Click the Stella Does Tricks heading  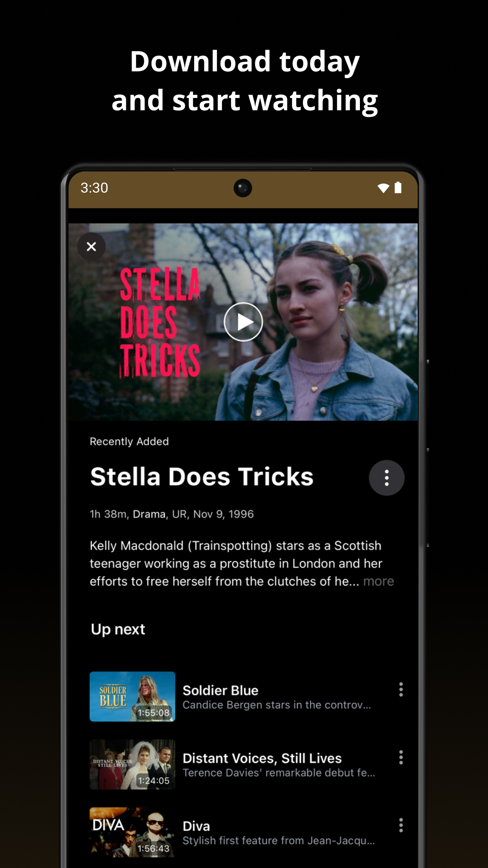tap(202, 477)
